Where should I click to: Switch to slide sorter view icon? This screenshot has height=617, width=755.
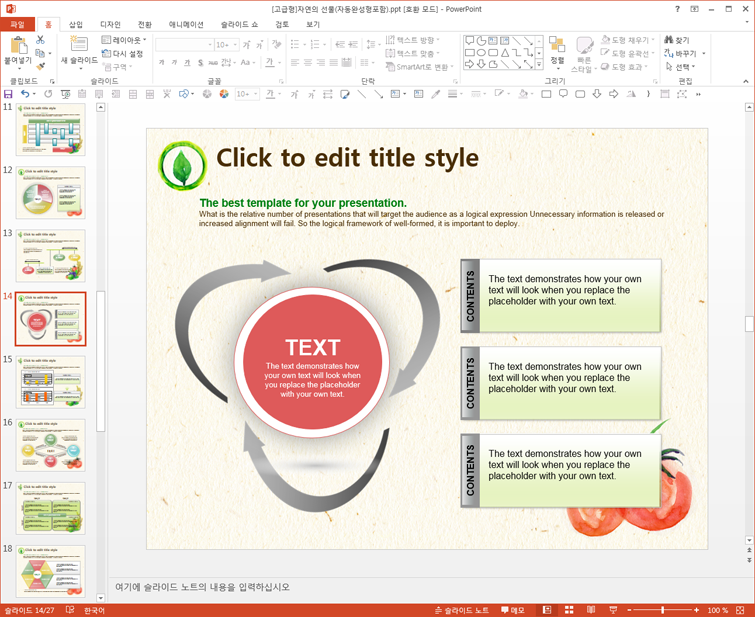click(x=569, y=610)
